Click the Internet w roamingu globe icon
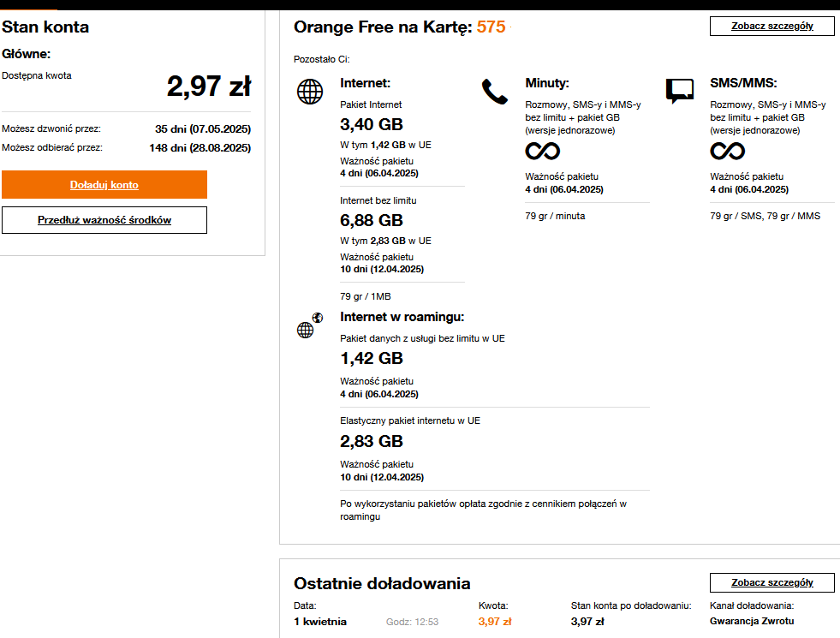 click(310, 325)
